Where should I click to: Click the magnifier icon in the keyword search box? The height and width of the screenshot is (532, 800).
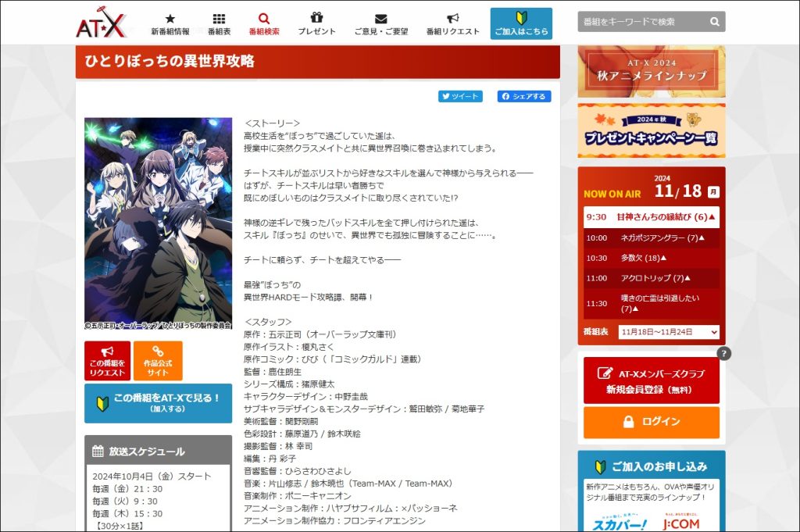pyautogui.click(x=713, y=22)
